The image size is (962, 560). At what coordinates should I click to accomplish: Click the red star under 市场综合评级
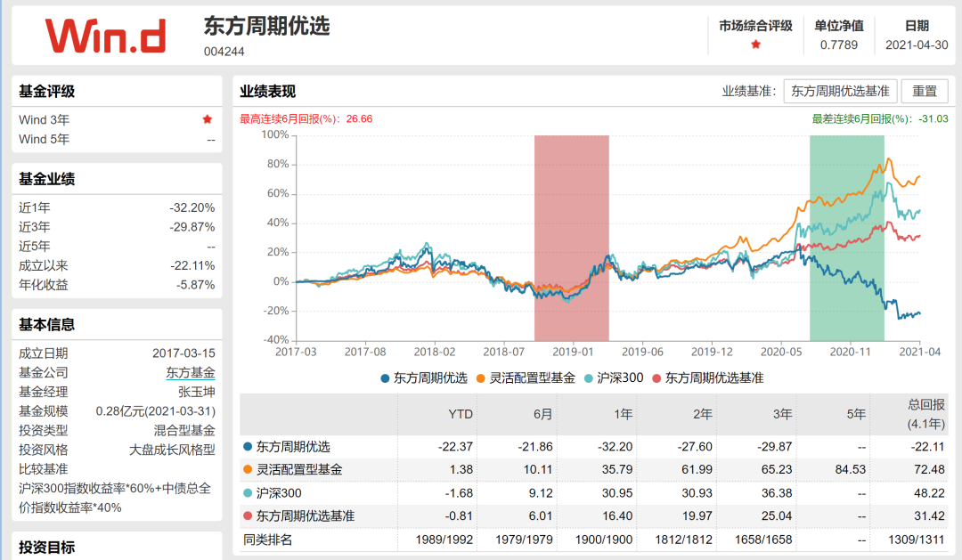tap(756, 45)
